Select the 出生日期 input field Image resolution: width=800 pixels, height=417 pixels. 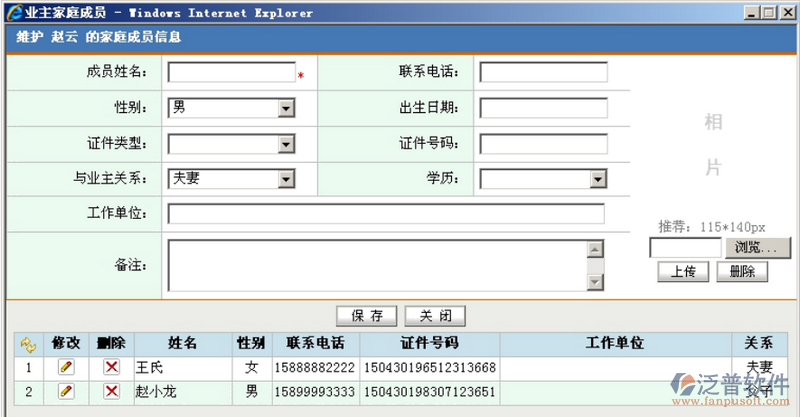[543, 108]
